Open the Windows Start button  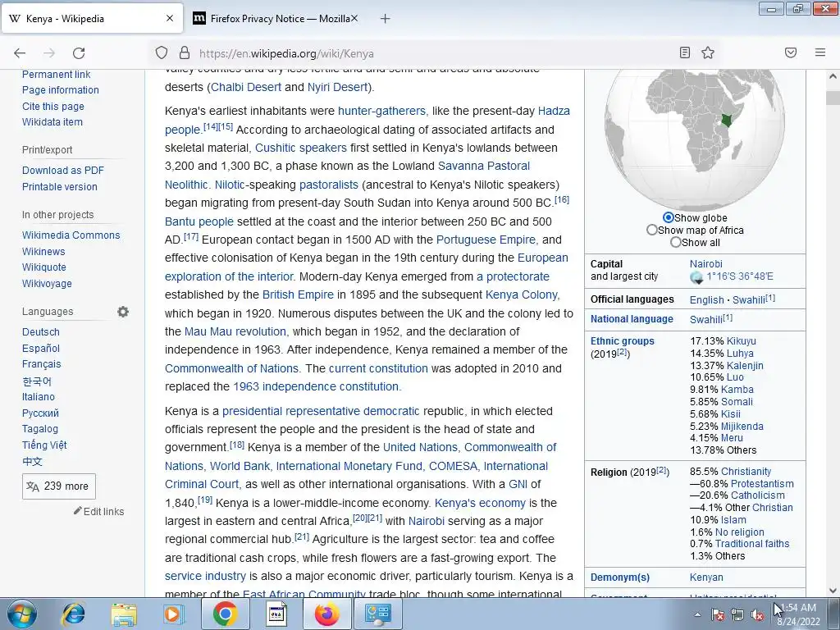[22, 614]
